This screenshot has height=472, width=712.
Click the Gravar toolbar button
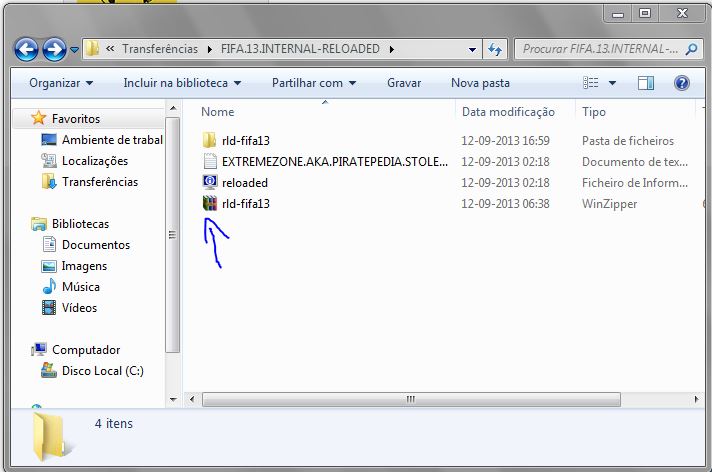pyautogui.click(x=404, y=83)
